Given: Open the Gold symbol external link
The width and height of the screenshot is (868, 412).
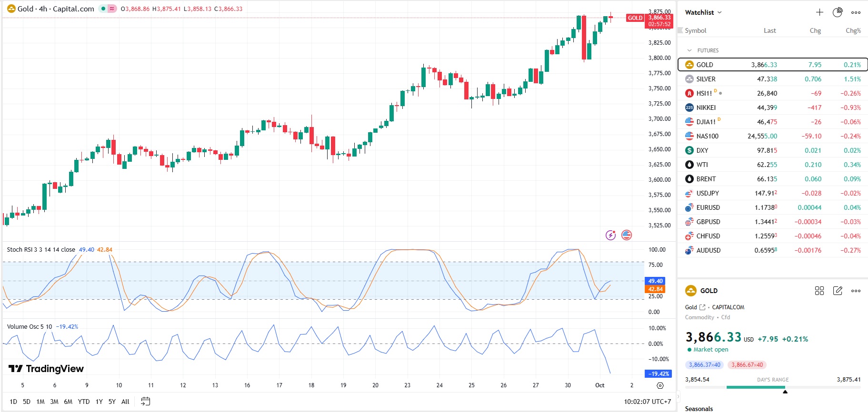Looking at the screenshot, I should pos(702,307).
